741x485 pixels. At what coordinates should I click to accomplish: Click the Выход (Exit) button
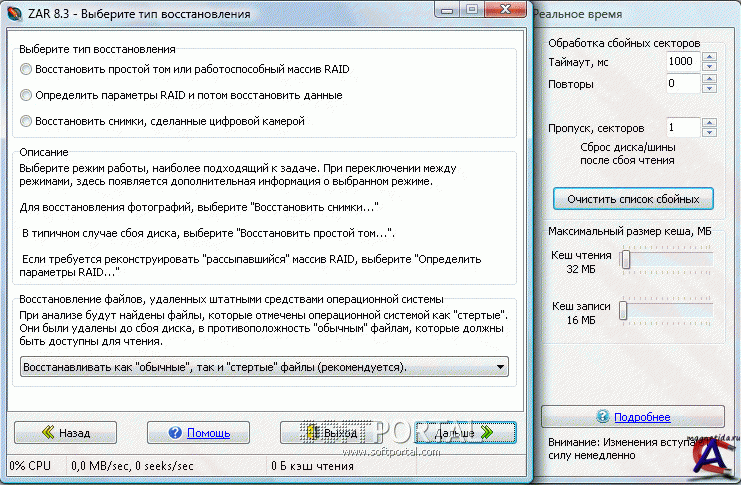pos(329,433)
